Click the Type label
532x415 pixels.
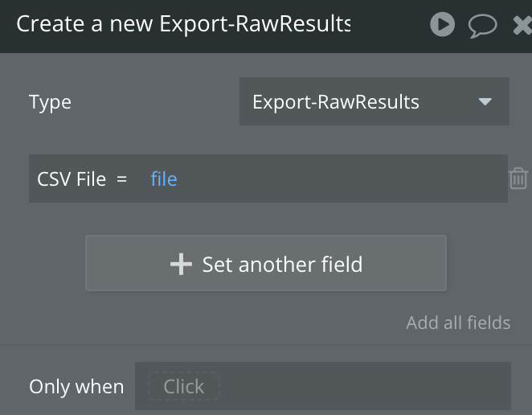[50, 102]
